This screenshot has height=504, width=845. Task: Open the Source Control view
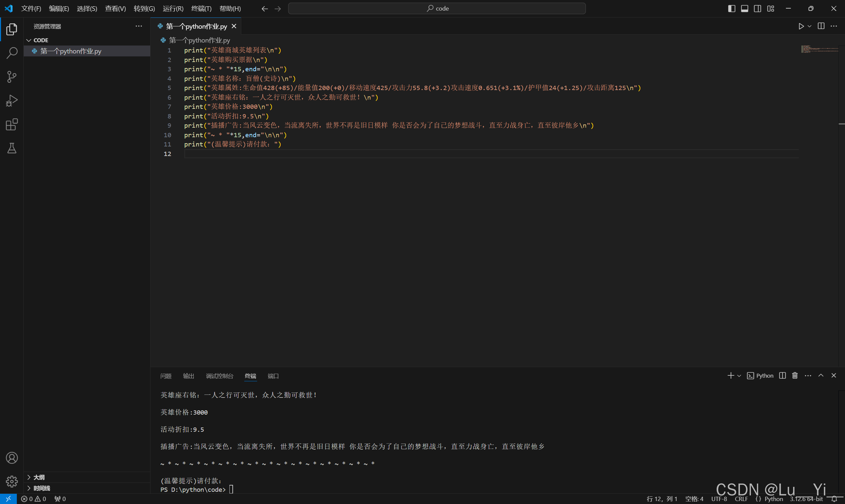pos(12,77)
